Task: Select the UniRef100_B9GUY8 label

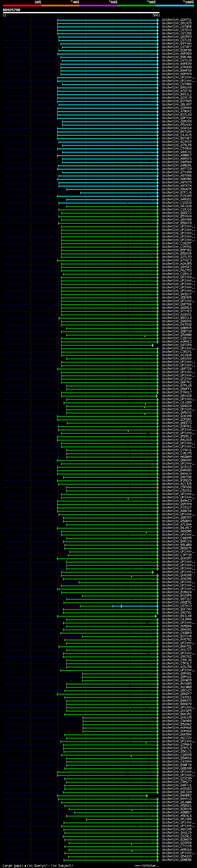Action: pyautogui.click(x=176, y=88)
